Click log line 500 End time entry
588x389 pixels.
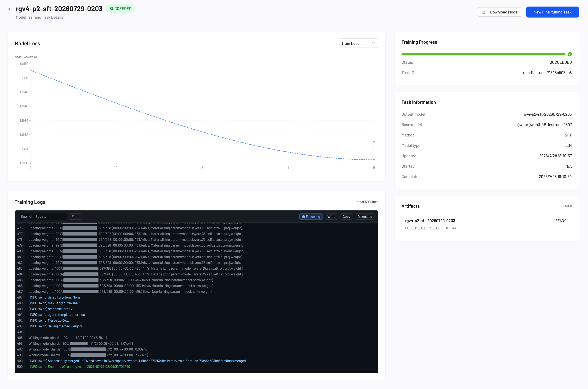(79, 367)
